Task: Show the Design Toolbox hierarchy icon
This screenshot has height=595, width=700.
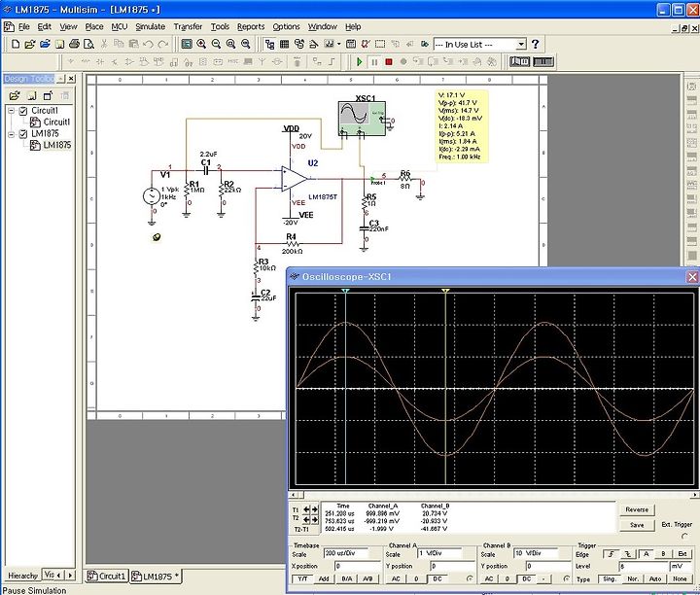Action: coord(269,44)
